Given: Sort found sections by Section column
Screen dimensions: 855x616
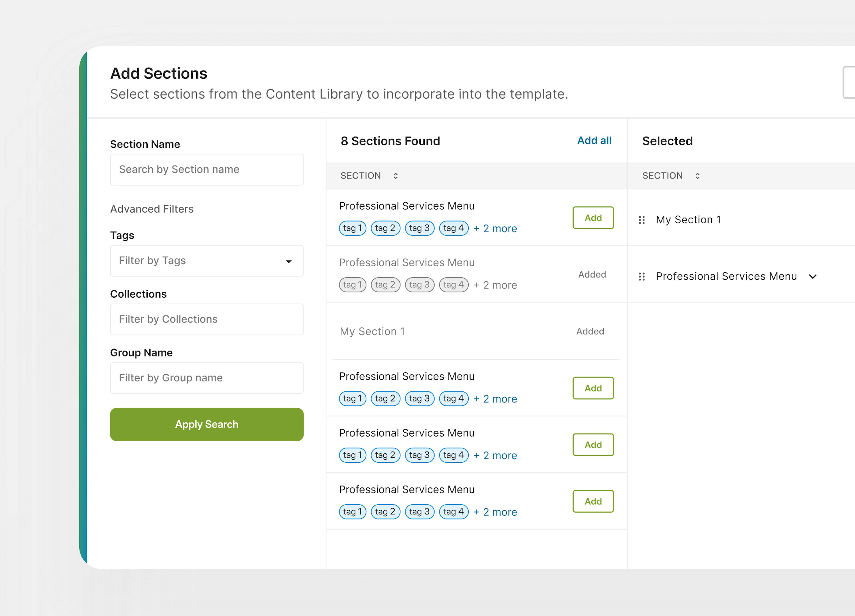Looking at the screenshot, I should point(395,176).
